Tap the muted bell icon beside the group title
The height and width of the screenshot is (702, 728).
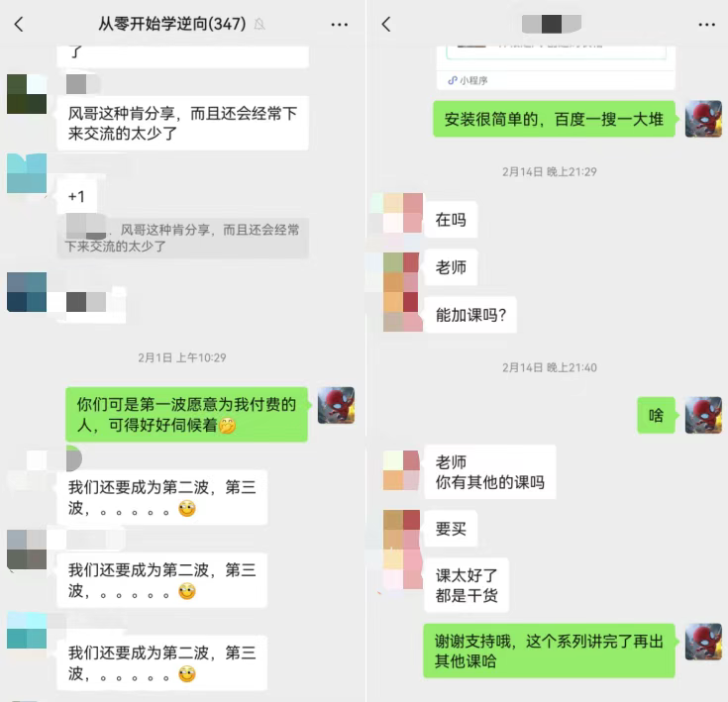click(x=260, y=24)
